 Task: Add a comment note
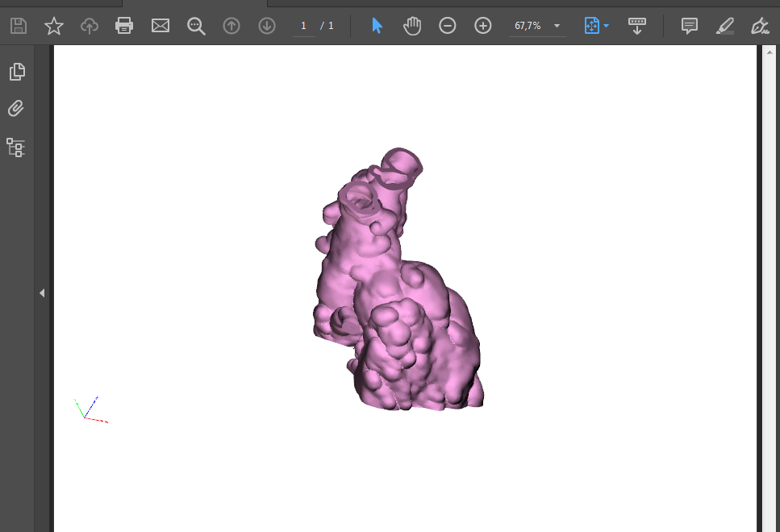click(x=690, y=25)
